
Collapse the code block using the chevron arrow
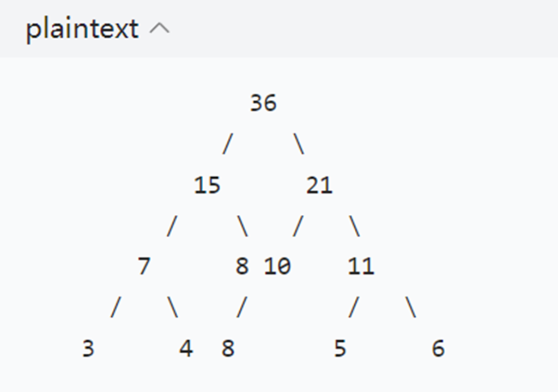click(160, 28)
